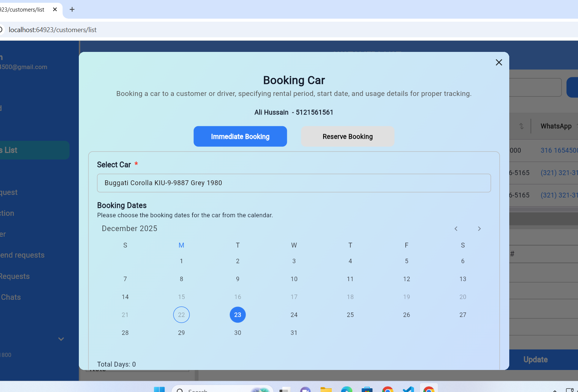578x392 pixels.
Task: Go to previous month in calendar
Action: [x=456, y=228]
